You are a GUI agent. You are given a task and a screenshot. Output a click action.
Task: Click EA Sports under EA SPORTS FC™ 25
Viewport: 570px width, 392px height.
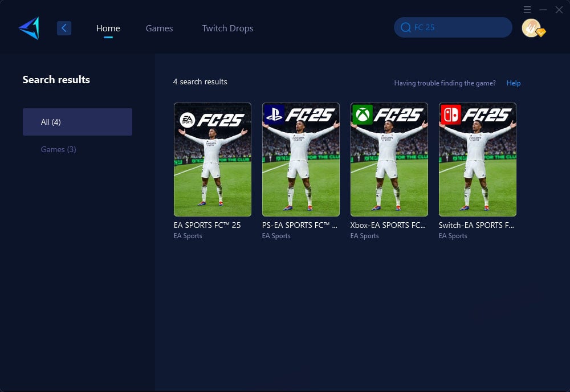coord(188,236)
